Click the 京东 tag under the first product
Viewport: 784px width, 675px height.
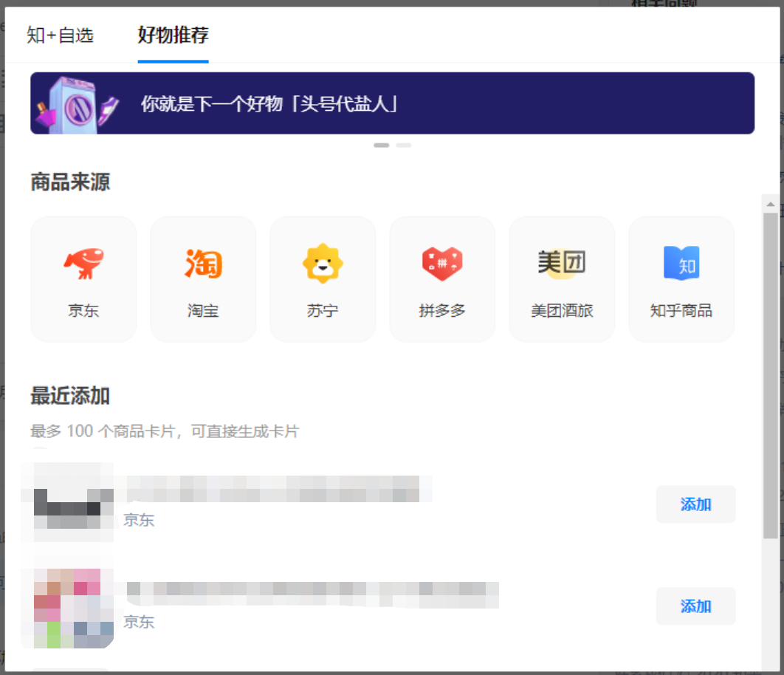coord(139,520)
